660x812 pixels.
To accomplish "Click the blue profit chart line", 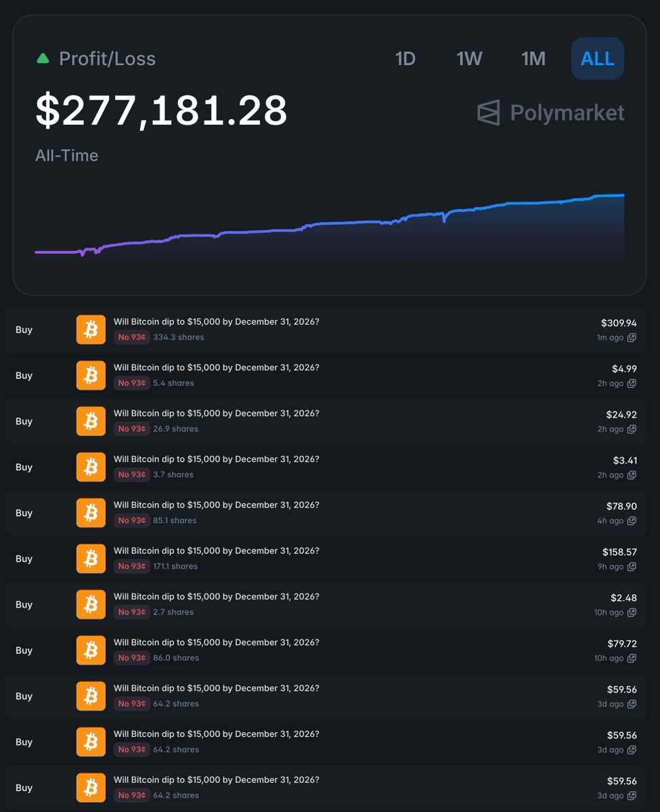I will pyautogui.click(x=330, y=223).
